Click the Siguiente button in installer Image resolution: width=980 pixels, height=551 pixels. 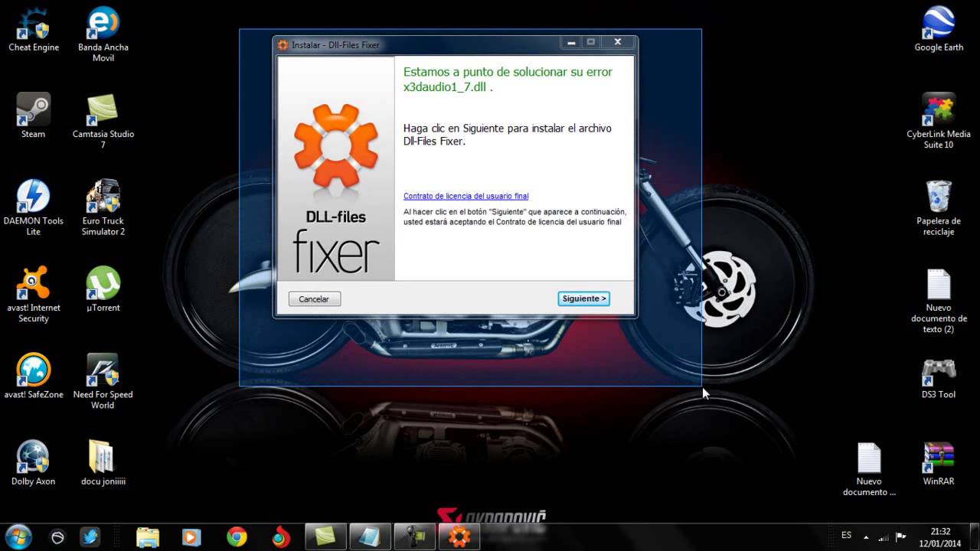pyautogui.click(x=583, y=298)
